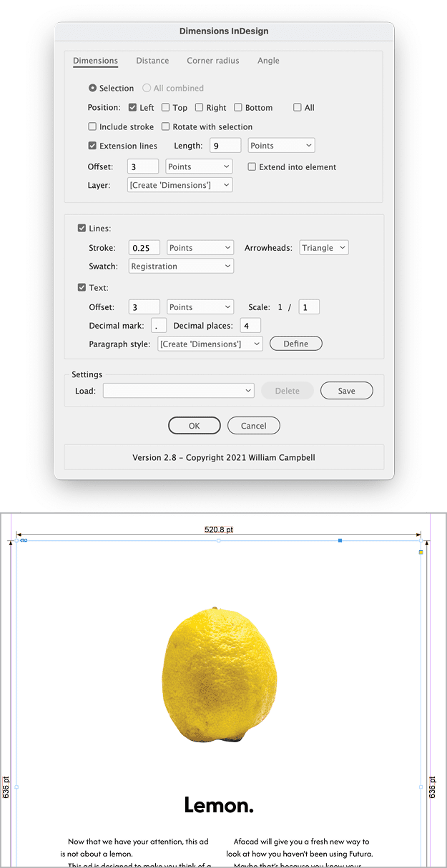Image resolution: width=447 pixels, height=868 pixels.
Task: Open the Corner radius tab
Action: coord(213,61)
